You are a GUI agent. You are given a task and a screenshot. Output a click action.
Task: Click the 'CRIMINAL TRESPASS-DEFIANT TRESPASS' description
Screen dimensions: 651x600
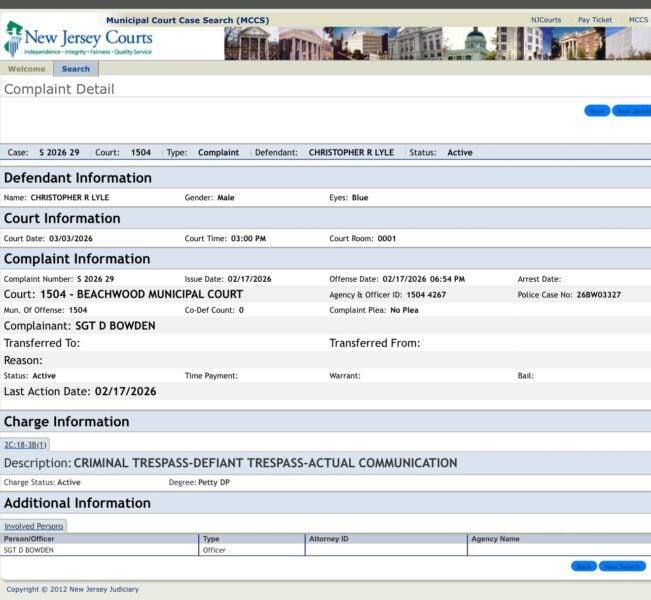coord(265,463)
